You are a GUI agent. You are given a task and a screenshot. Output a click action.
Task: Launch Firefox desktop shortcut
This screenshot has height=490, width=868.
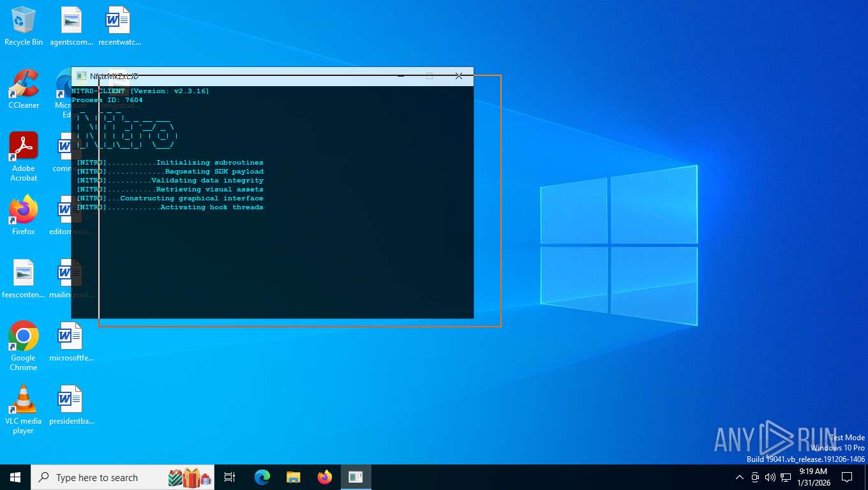coord(24,216)
